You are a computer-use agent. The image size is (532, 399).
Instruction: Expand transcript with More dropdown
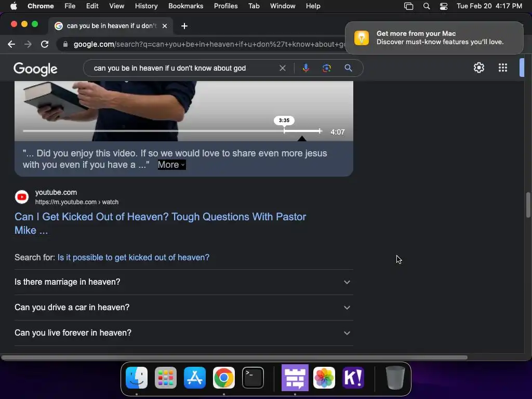[171, 165]
